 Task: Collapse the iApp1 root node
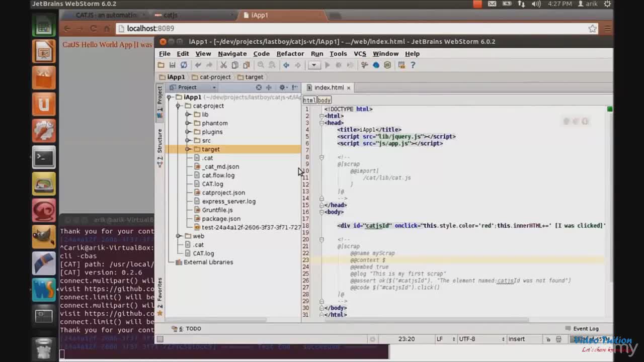(170, 97)
